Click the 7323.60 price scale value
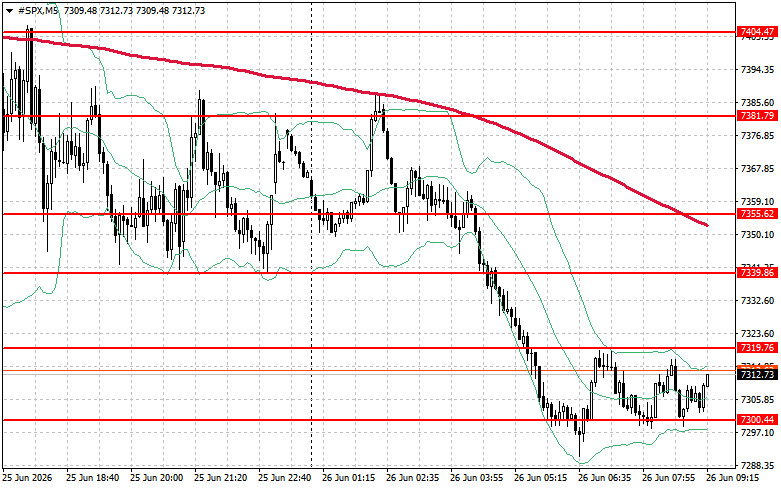This screenshot has width=781, height=489. [x=757, y=334]
